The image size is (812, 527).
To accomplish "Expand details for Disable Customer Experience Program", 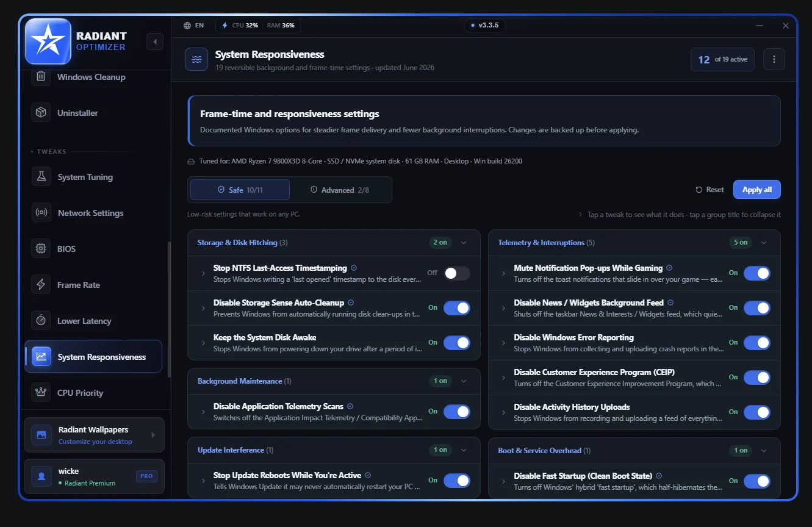I will coord(503,378).
